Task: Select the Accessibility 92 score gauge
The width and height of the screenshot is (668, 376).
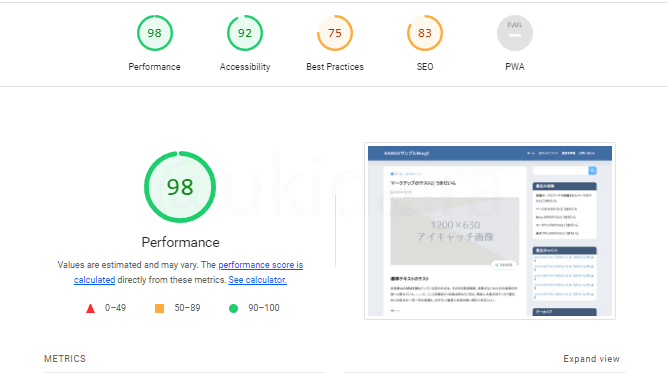Action: pyautogui.click(x=245, y=33)
